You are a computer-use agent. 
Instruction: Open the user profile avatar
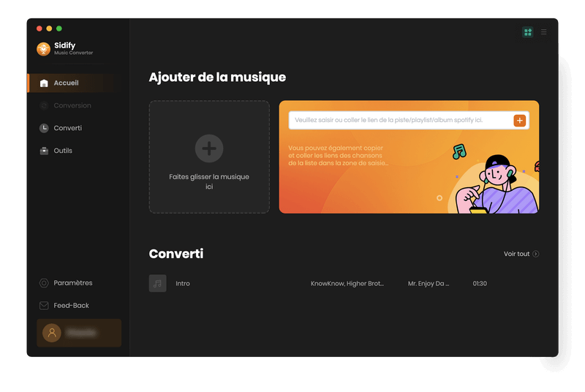click(x=52, y=333)
